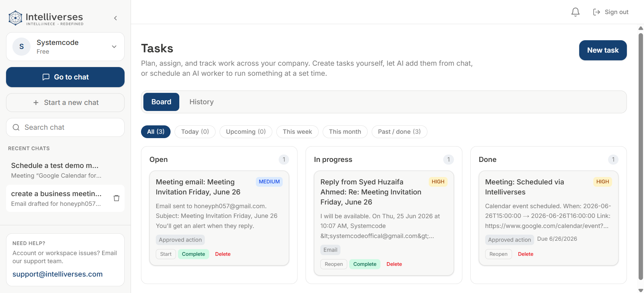The width and height of the screenshot is (644, 293).
Task: Click the RECENT CHATS section label
Action: click(29, 149)
